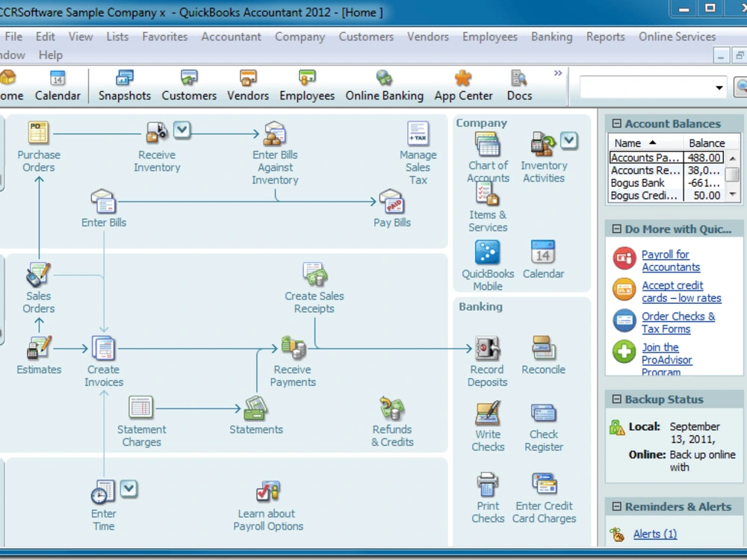The width and height of the screenshot is (747, 560).
Task: Click the Enter Time clock icon
Action: (x=103, y=492)
